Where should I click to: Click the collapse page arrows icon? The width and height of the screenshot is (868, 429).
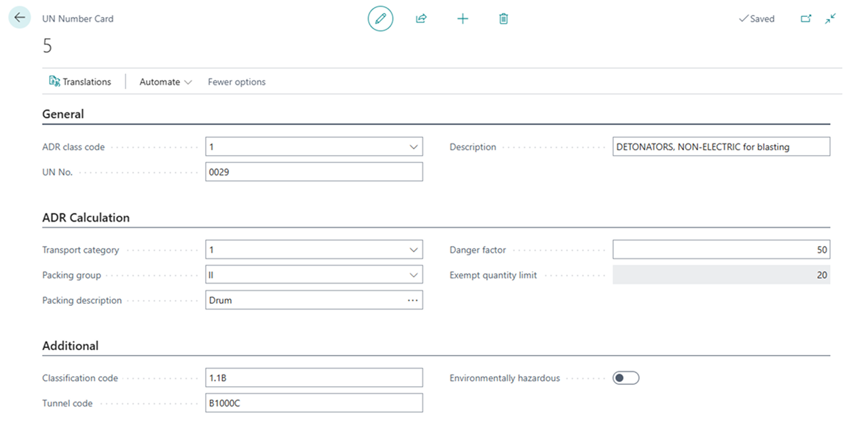pos(830,18)
